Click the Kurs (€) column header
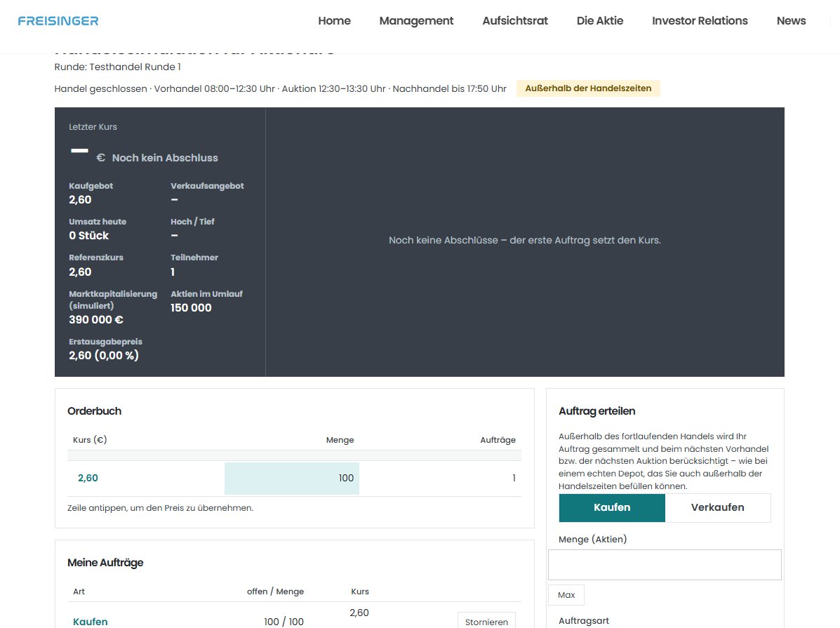The height and width of the screenshot is (628, 840). coord(90,440)
